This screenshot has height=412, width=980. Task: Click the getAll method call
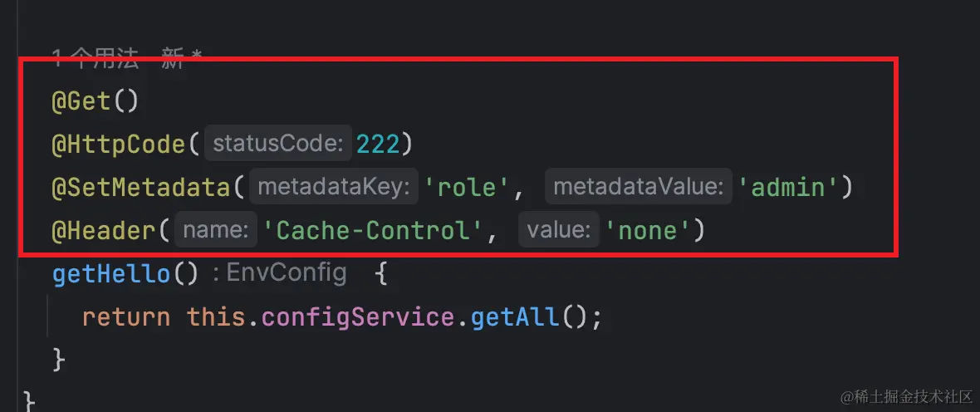coord(515,317)
